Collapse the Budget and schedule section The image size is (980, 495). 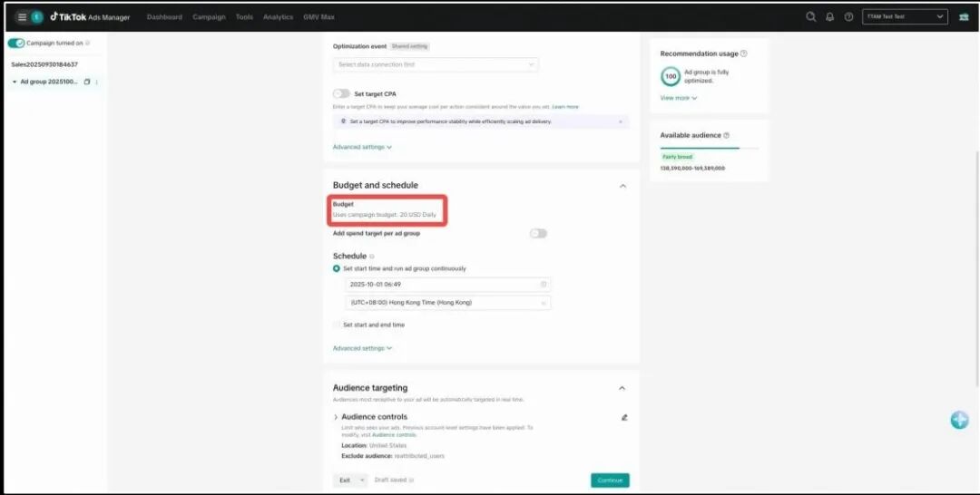[622, 185]
